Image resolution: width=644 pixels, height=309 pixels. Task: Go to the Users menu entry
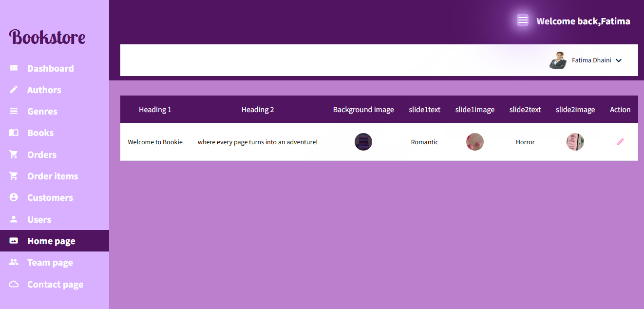(x=39, y=219)
